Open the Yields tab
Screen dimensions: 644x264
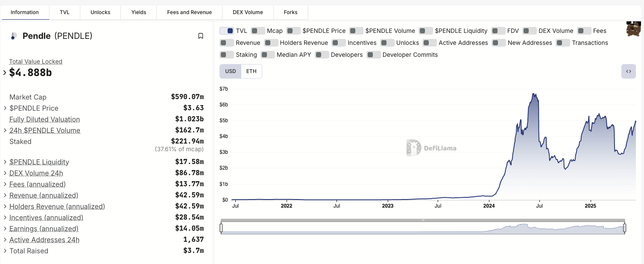click(x=139, y=12)
